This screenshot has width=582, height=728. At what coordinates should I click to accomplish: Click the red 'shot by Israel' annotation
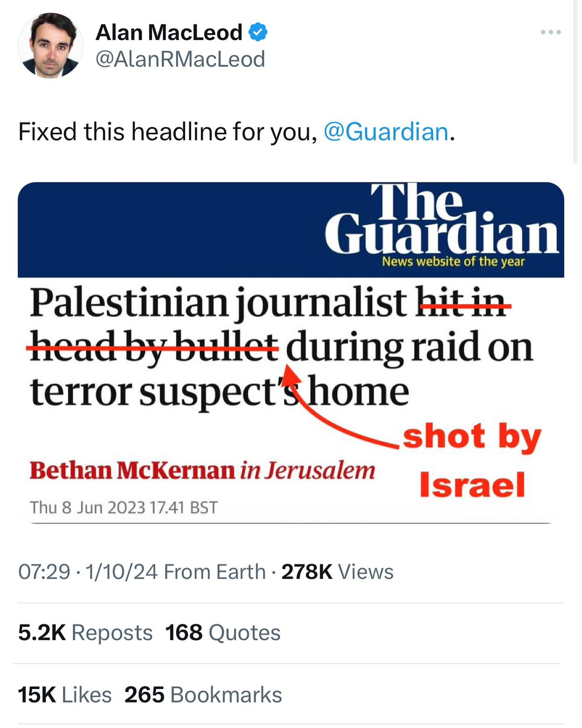point(472,460)
